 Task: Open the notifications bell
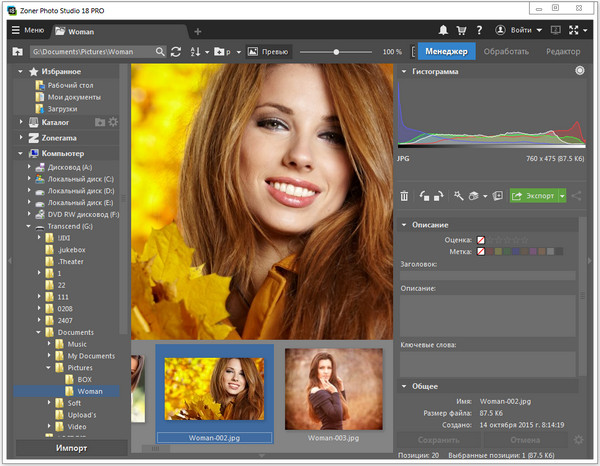[x=443, y=30]
